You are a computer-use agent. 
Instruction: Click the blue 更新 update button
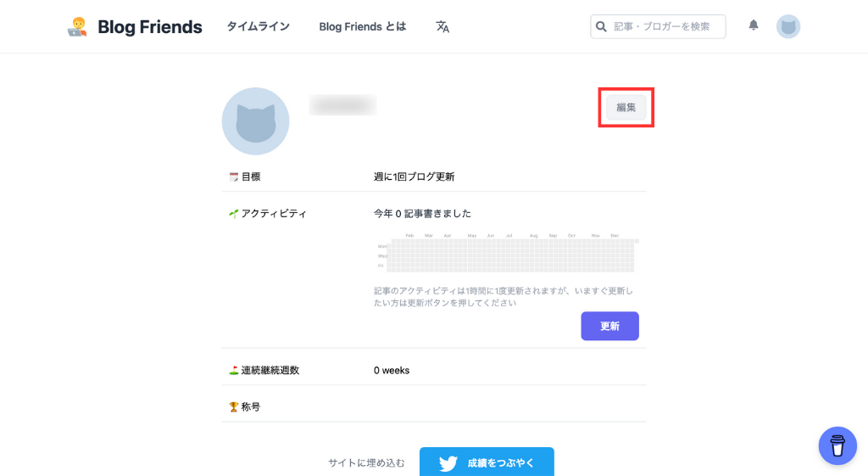point(610,326)
